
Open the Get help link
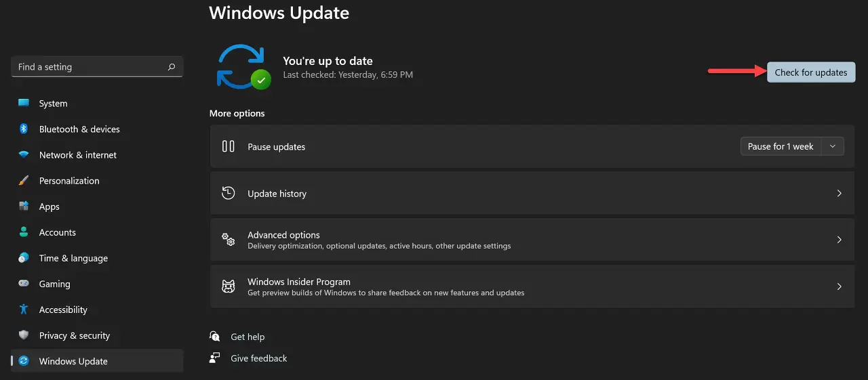248,337
